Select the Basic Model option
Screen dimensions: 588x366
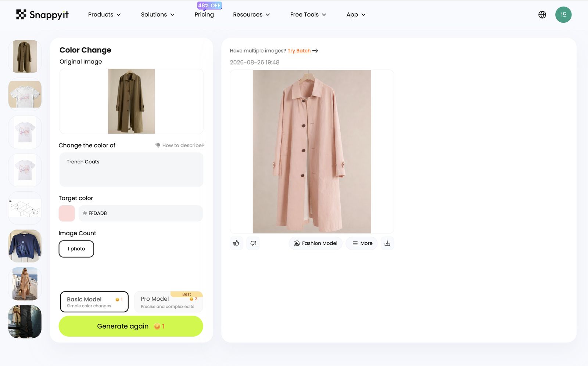coord(94,302)
